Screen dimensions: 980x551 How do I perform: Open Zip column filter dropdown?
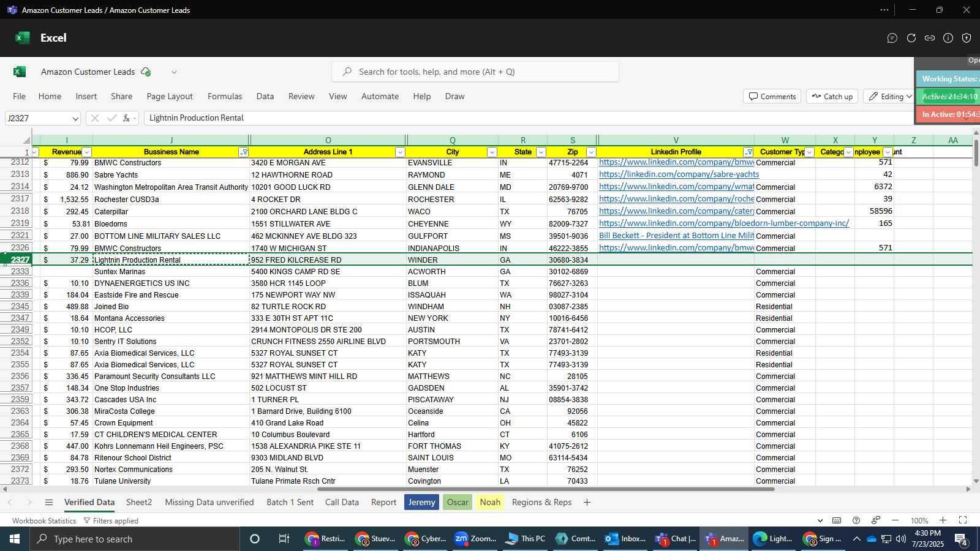pyautogui.click(x=591, y=152)
